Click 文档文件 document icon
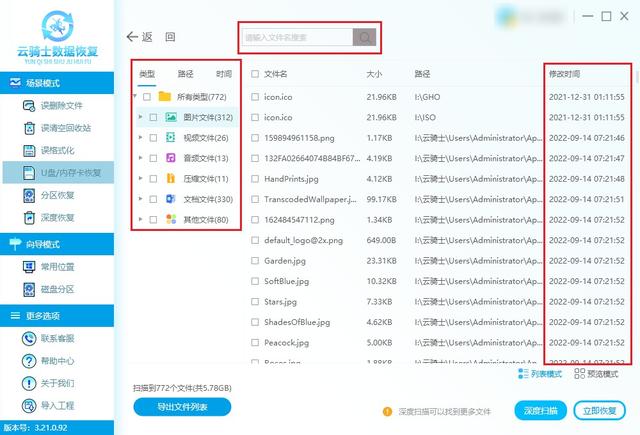 (171, 199)
